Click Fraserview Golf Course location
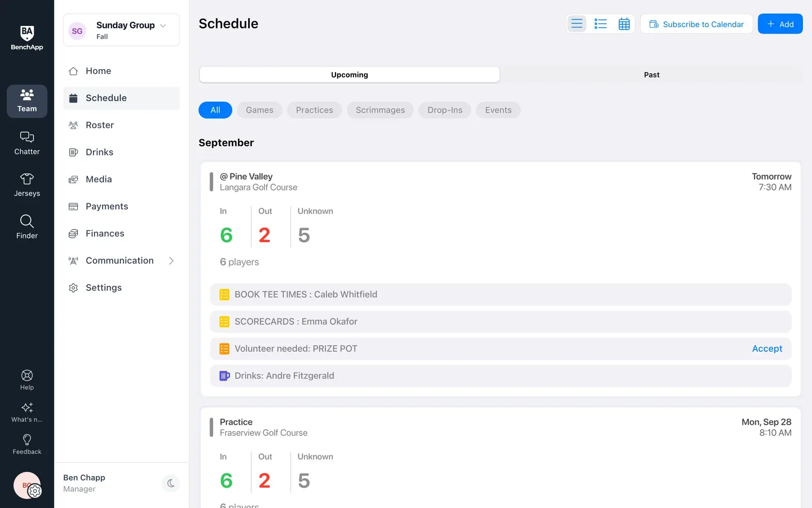This screenshot has width=812, height=508. click(263, 433)
